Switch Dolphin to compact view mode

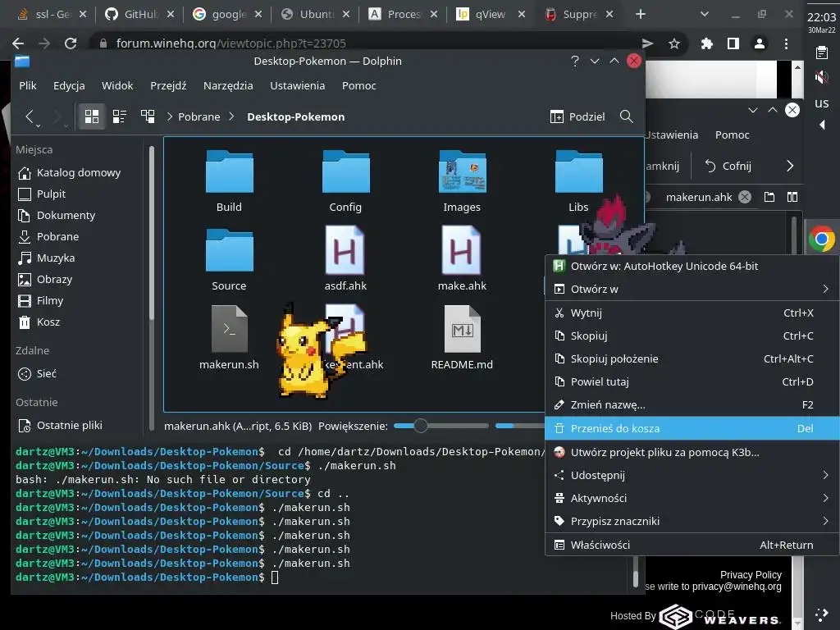(x=120, y=116)
